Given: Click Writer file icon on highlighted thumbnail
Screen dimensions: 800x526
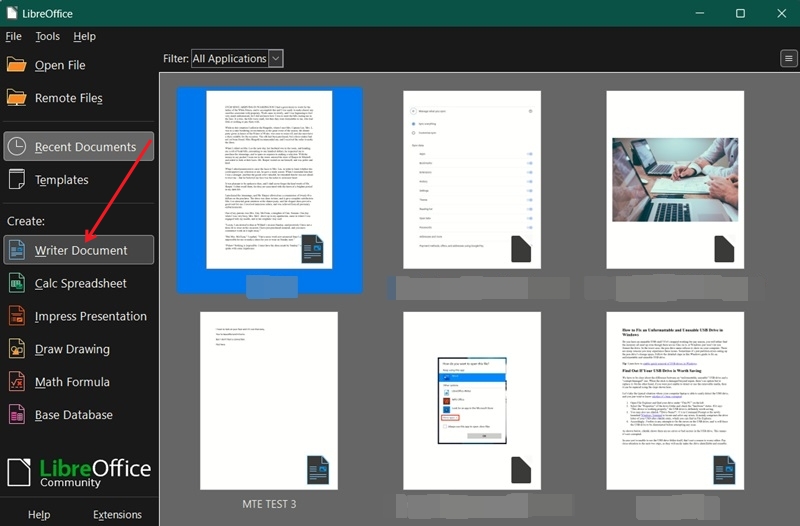Looking at the screenshot, I should pos(312,249).
